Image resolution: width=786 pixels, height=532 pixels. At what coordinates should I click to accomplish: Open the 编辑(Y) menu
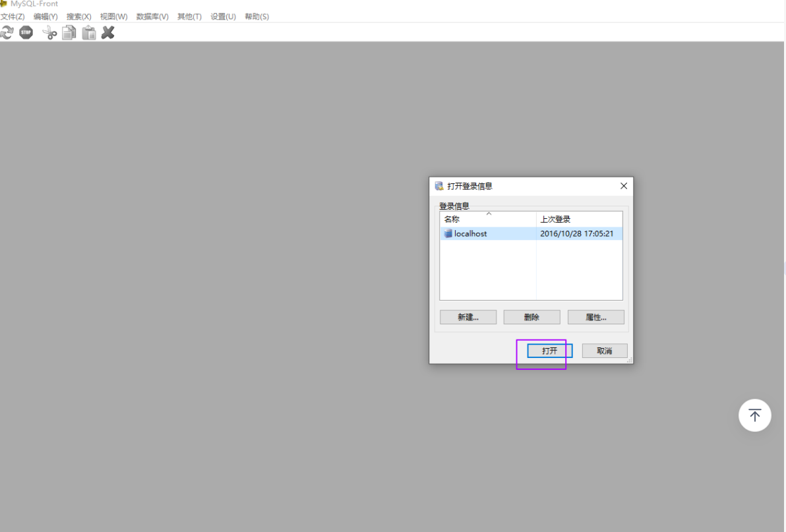[45, 16]
